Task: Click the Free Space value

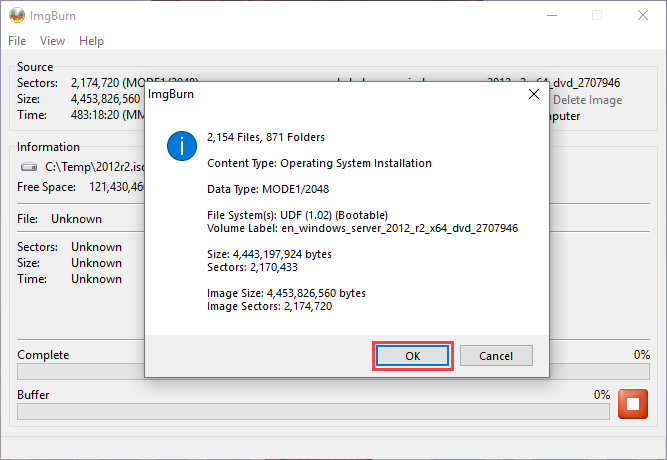Action: [x=117, y=187]
